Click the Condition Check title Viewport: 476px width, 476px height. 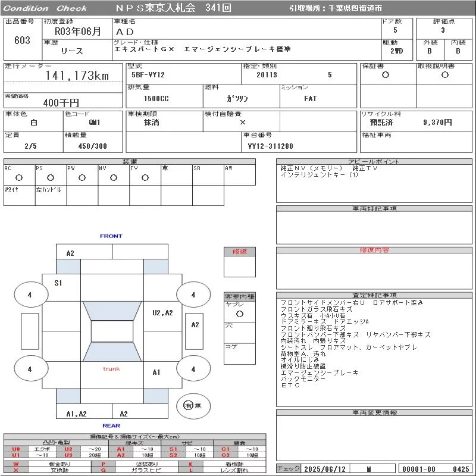click(x=45, y=8)
